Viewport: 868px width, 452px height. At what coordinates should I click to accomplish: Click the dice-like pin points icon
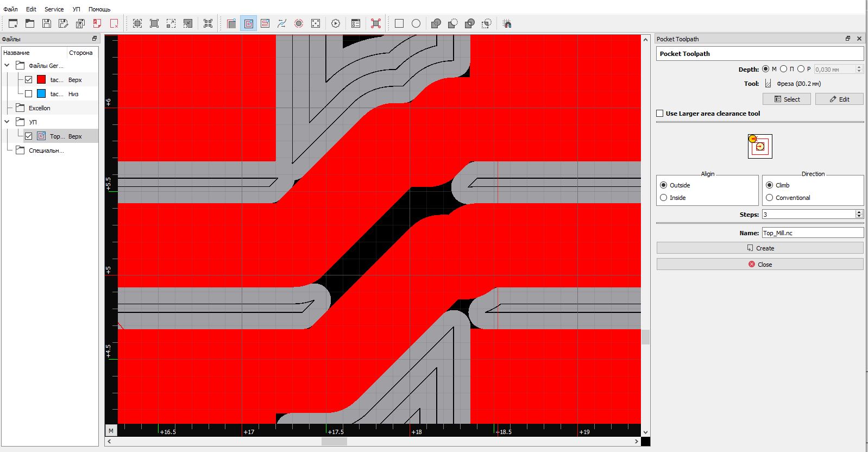(316, 23)
